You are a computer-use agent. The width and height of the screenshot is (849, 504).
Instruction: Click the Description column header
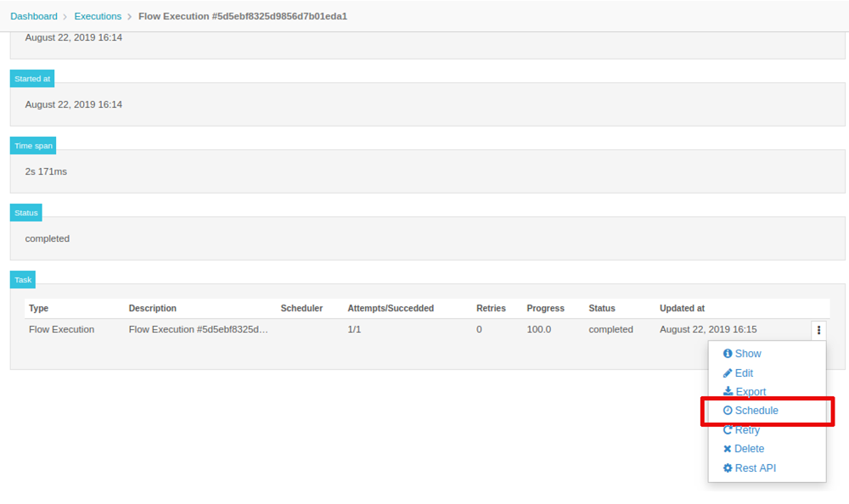(x=152, y=308)
